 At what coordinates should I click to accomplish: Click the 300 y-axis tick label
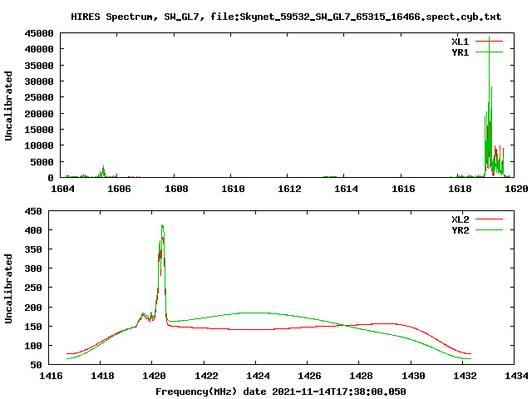[x=33, y=268]
